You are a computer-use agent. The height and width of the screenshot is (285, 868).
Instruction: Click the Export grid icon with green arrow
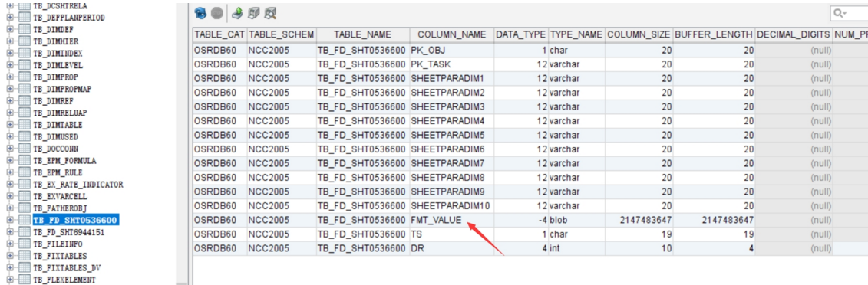coord(237,13)
